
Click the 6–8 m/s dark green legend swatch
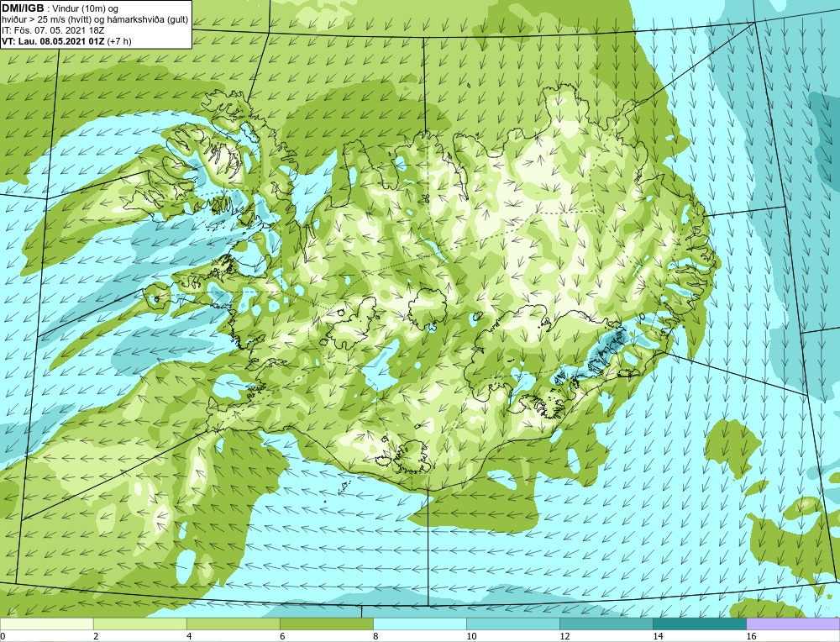[326, 624]
